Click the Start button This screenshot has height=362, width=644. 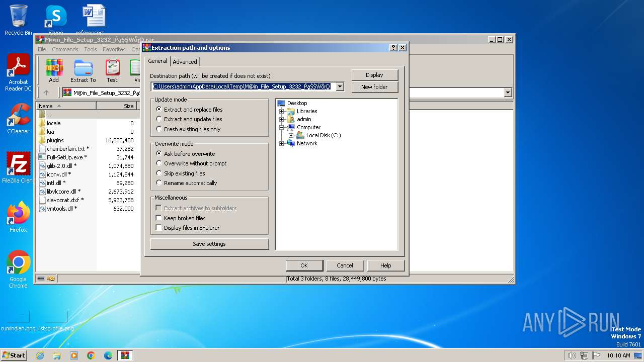pos(14,355)
